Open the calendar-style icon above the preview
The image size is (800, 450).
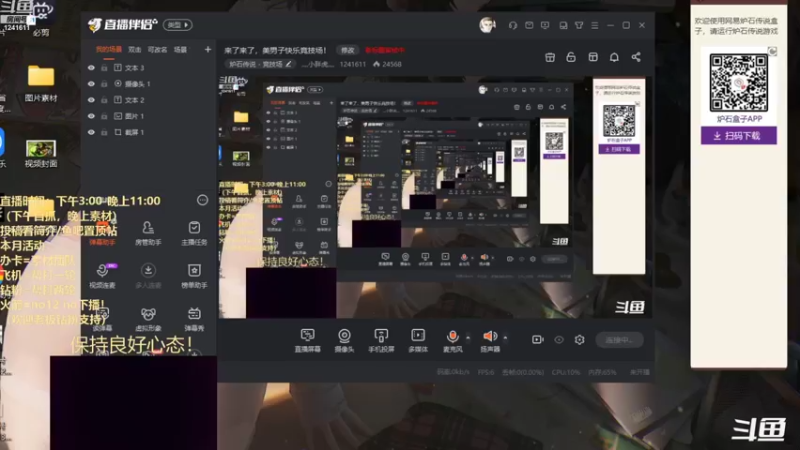[550, 57]
